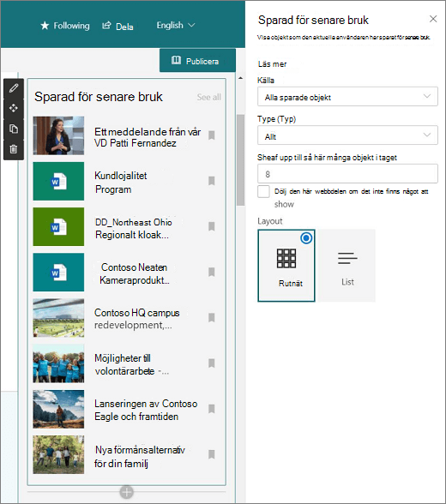Click the scrollbar up arrow

[240, 78]
